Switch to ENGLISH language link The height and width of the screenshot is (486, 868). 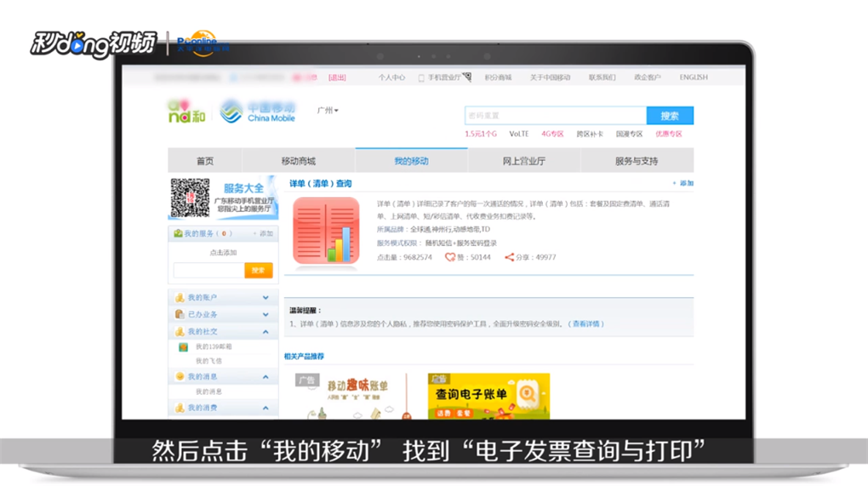click(x=694, y=77)
